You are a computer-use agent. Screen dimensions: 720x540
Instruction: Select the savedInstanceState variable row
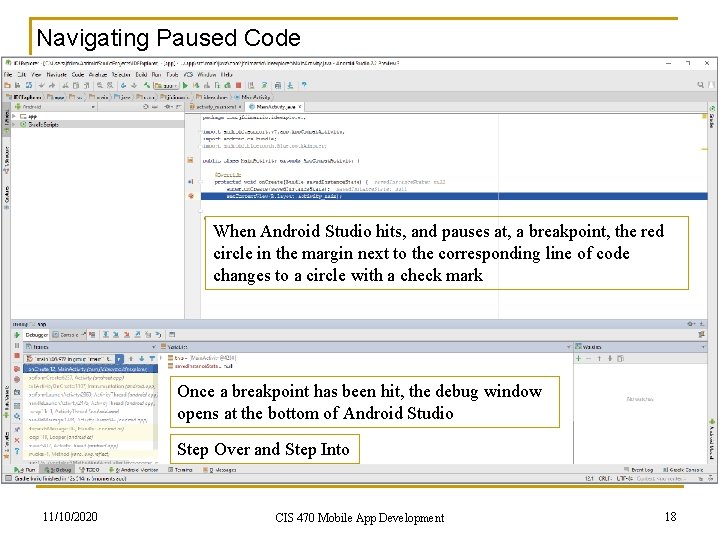[200, 366]
